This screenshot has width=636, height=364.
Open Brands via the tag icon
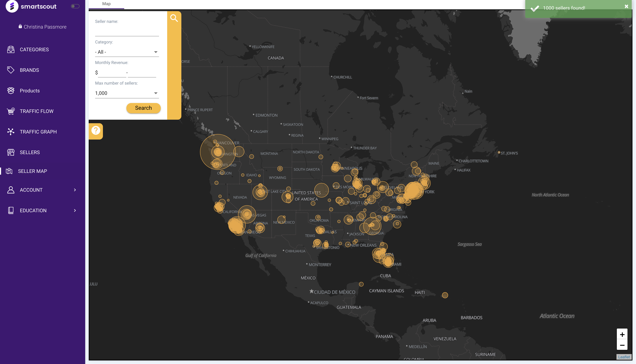(x=10, y=70)
